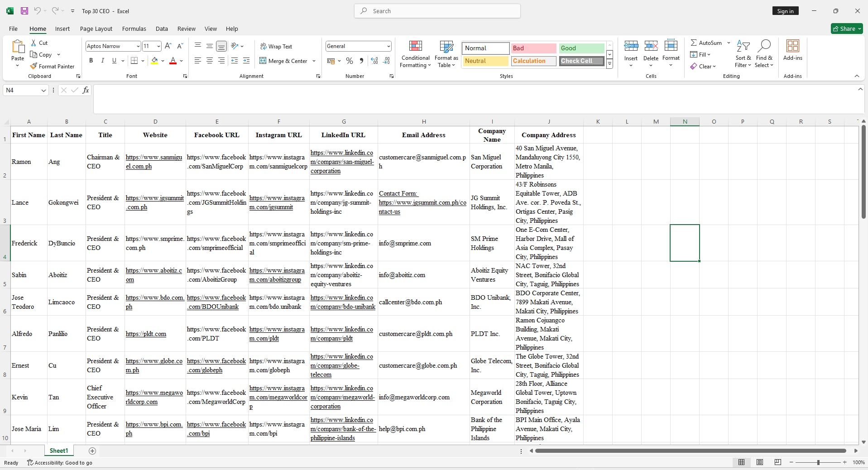
Task: Open Conditional Formatting menu
Action: [x=415, y=54]
